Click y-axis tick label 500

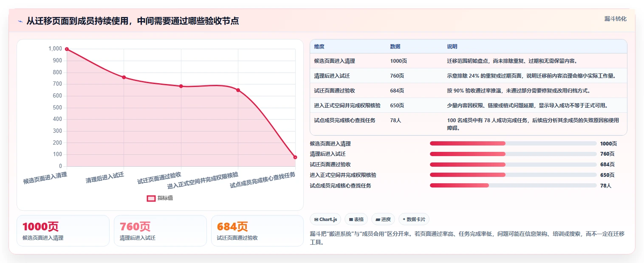[x=57, y=108]
